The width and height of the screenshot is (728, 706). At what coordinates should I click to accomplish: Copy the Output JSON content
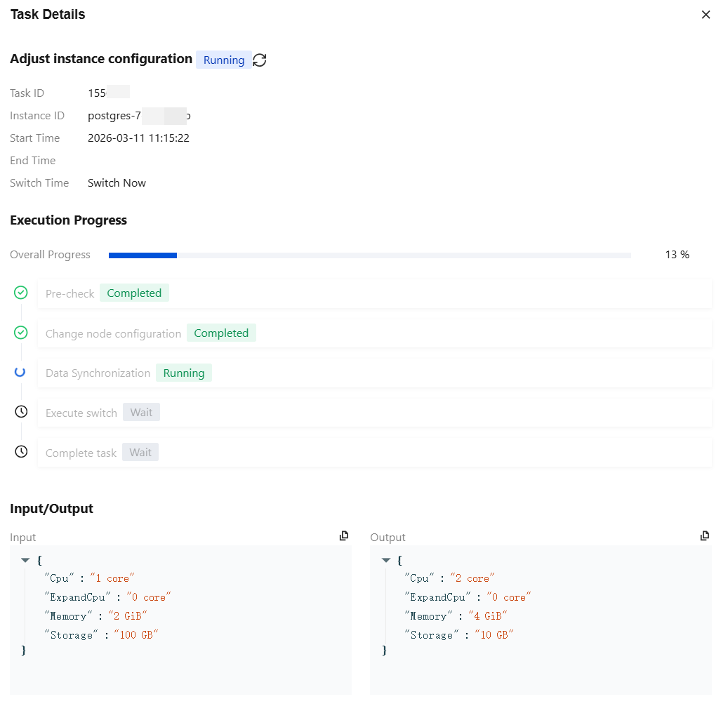[x=705, y=536]
